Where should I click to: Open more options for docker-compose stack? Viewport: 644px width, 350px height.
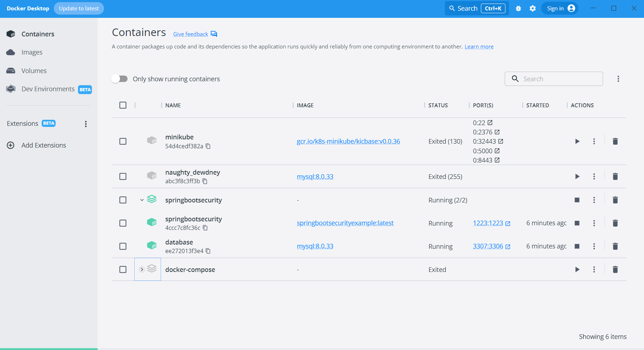pyautogui.click(x=594, y=269)
